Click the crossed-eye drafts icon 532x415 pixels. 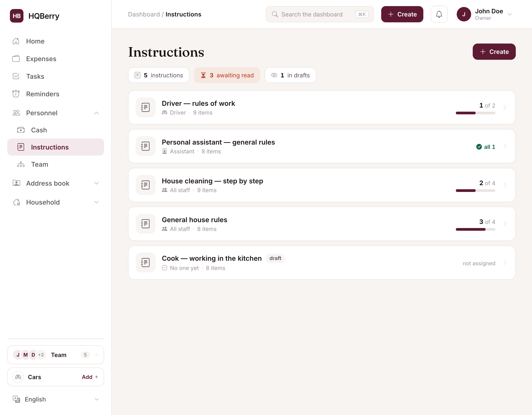[x=274, y=75]
